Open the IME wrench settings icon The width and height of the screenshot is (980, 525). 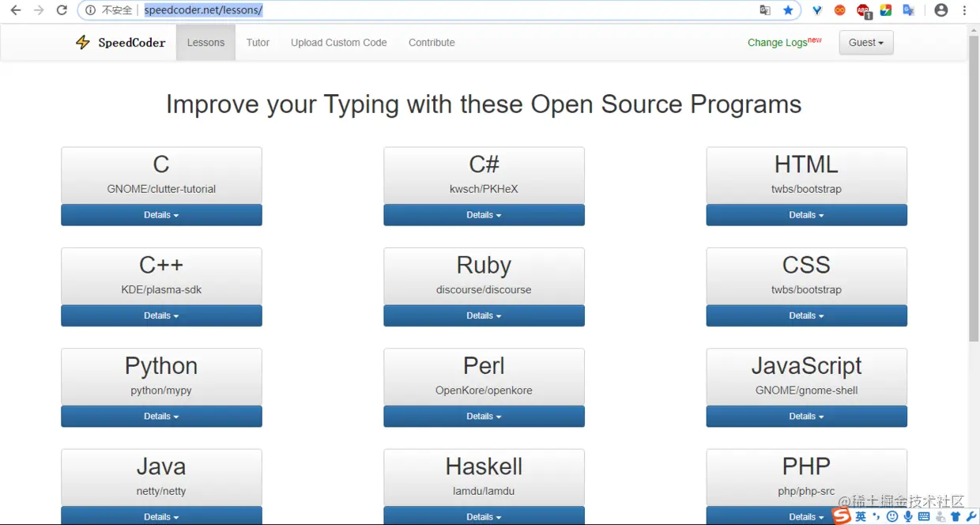point(971,516)
